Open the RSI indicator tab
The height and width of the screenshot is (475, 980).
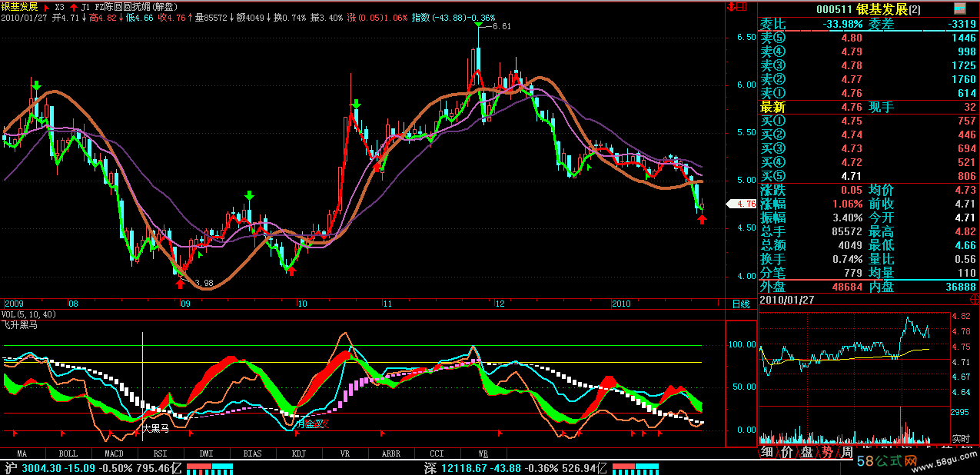[160, 453]
